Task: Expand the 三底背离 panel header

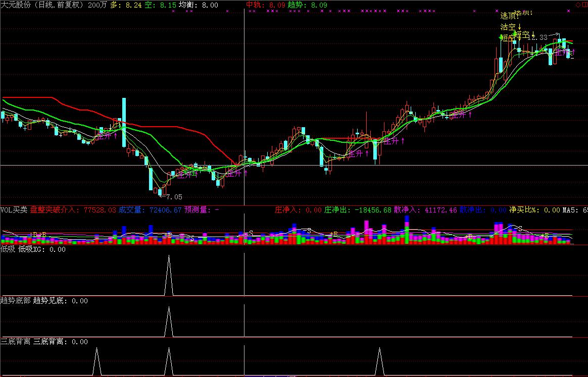Action: point(15,342)
